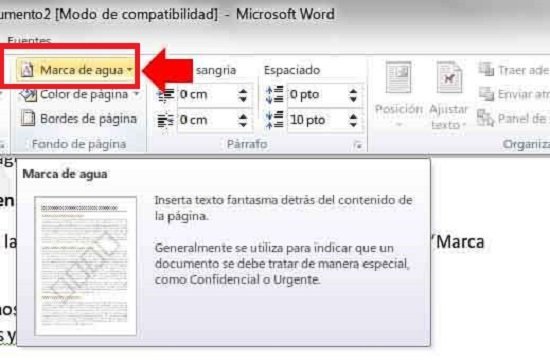Image resolution: width=550 pixels, height=361 pixels.
Task: Click the tooltip's watermark preview thumbnail
Action: pos(86,266)
